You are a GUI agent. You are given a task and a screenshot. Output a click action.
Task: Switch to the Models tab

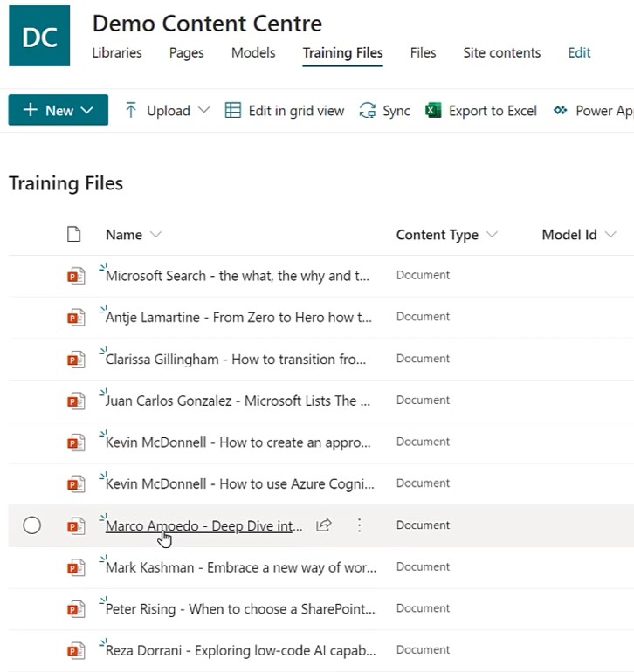(x=253, y=52)
